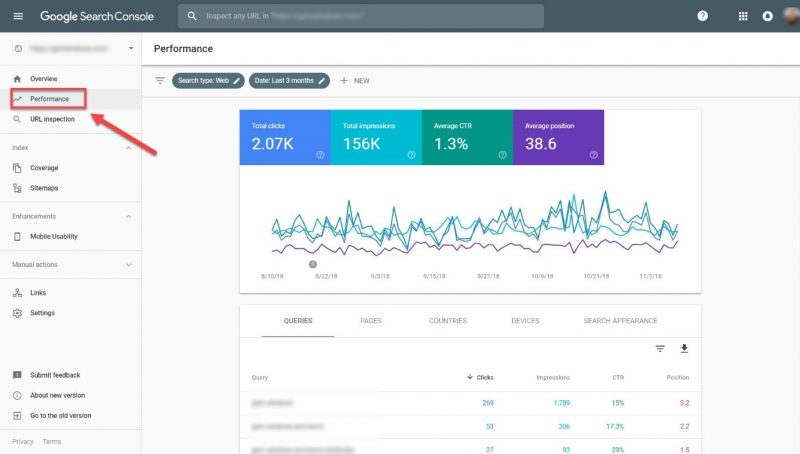Image resolution: width=800 pixels, height=454 pixels.
Task: Click help icon on Total clicks card
Action: tap(320, 155)
